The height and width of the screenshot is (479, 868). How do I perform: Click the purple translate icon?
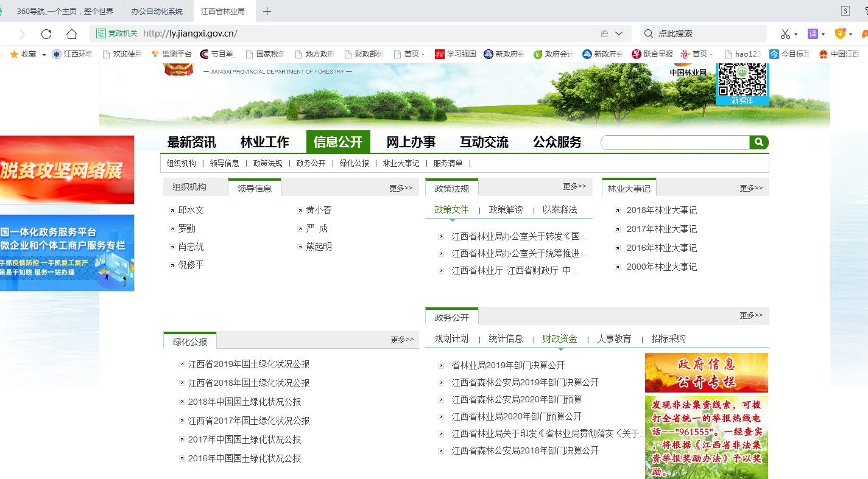[x=813, y=34]
